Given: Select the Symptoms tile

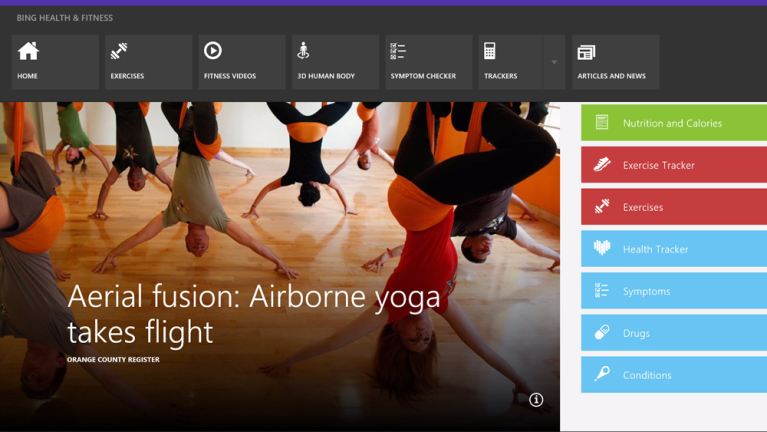Looking at the screenshot, I should [673, 291].
